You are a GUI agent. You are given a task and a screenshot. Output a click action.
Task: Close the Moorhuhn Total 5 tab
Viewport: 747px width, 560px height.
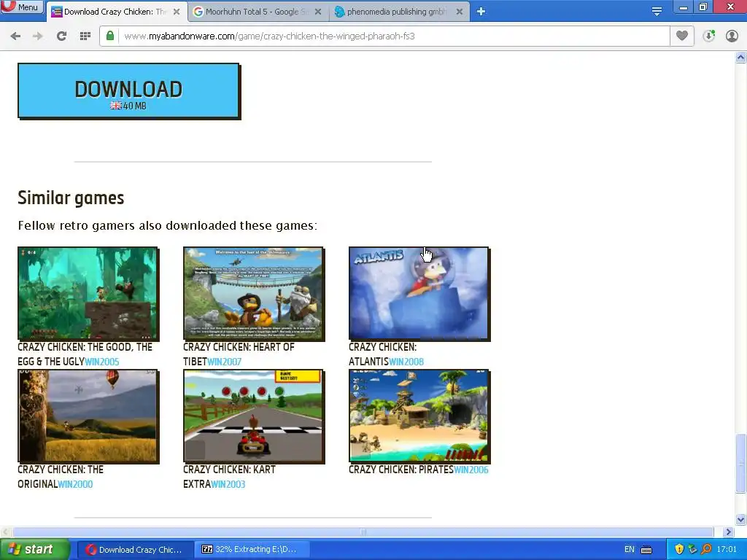click(x=318, y=12)
